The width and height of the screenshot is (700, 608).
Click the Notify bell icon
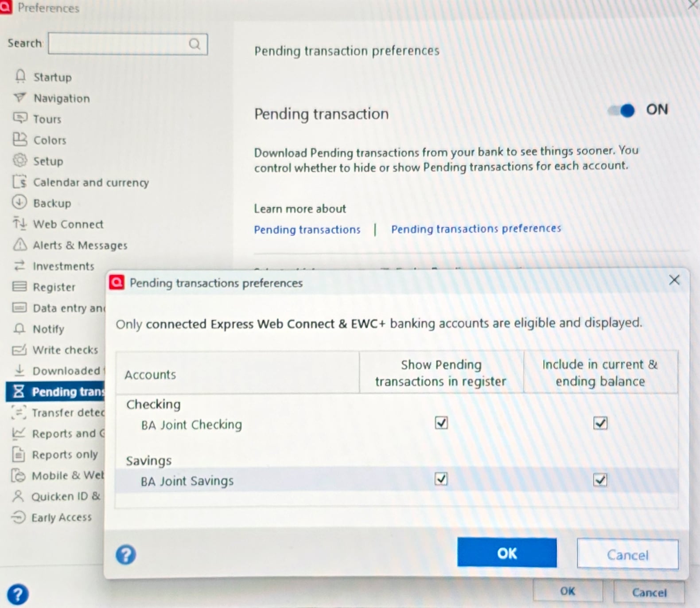[x=19, y=328]
